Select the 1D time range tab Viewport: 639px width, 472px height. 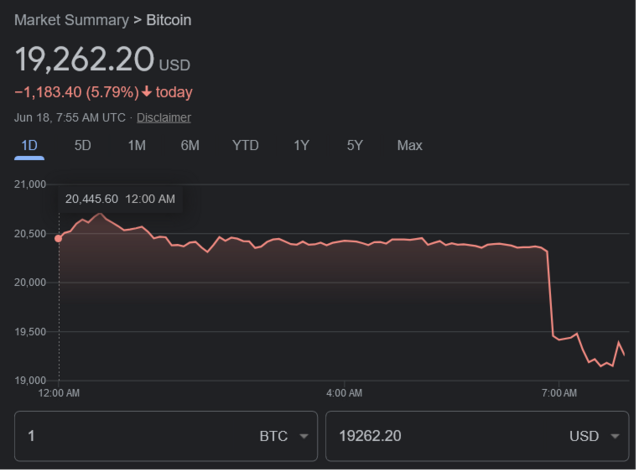tap(29, 146)
